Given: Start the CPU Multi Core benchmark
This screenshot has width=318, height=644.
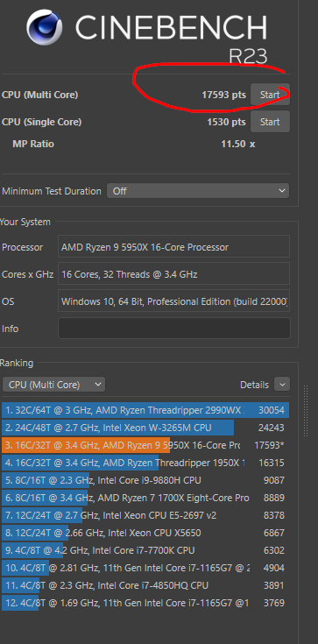Looking at the screenshot, I should point(270,95).
